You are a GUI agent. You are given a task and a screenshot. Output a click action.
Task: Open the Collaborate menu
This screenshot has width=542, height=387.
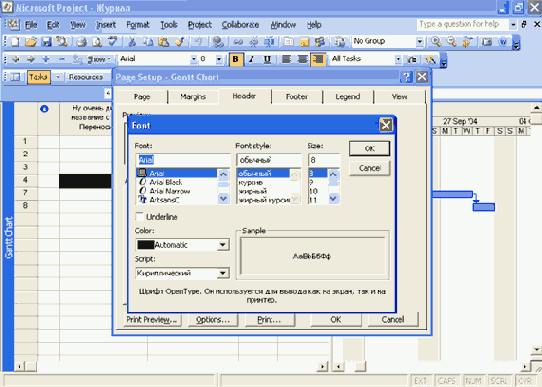pyautogui.click(x=240, y=25)
